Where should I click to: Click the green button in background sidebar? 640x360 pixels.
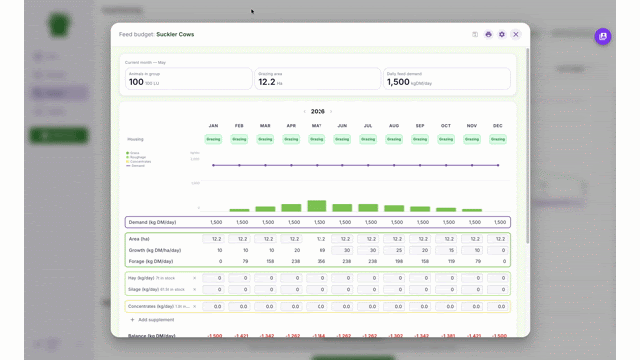point(59,136)
